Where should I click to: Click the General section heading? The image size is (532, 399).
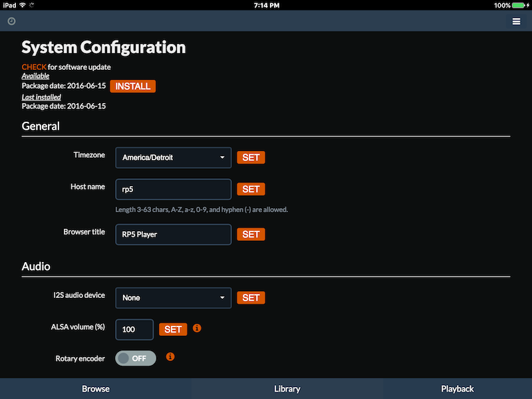click(x=41, y=126)
